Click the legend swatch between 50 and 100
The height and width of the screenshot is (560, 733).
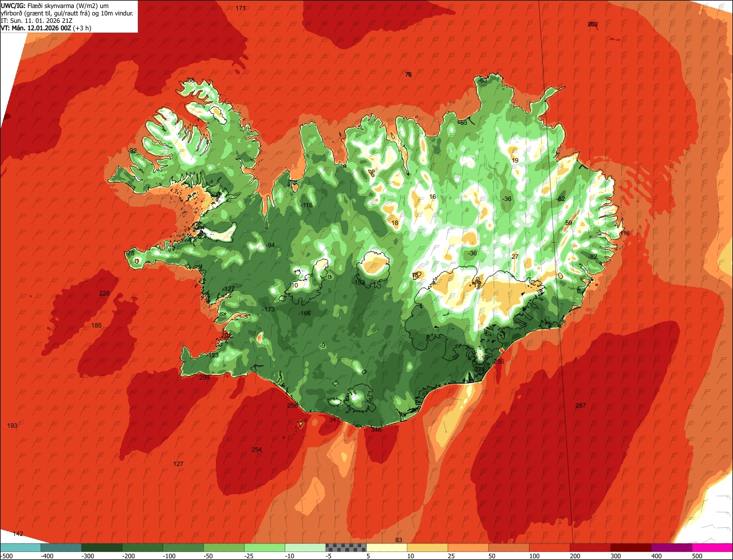[x=509, y=547]
